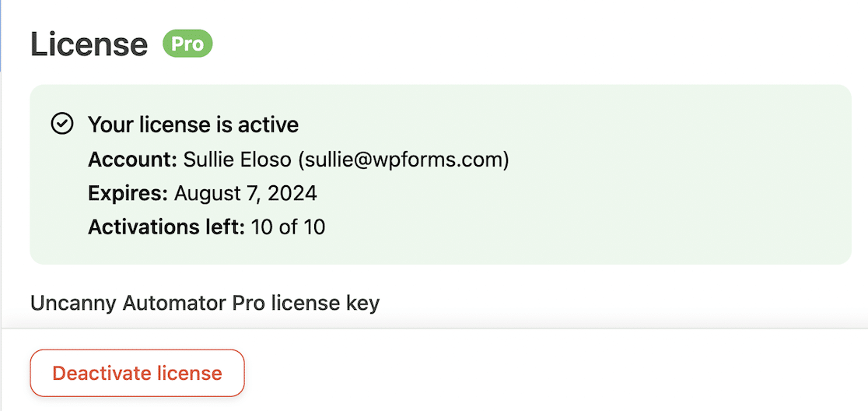Click the footer bar right of Deactivate license
Screen dimensions: 868x411
pos(544,372)
